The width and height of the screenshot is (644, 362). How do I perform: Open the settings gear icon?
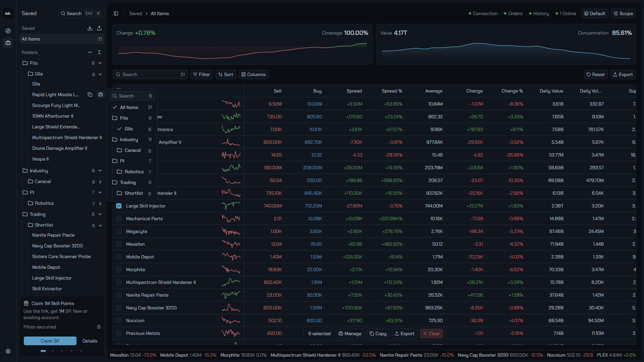[x=8, y=351]
